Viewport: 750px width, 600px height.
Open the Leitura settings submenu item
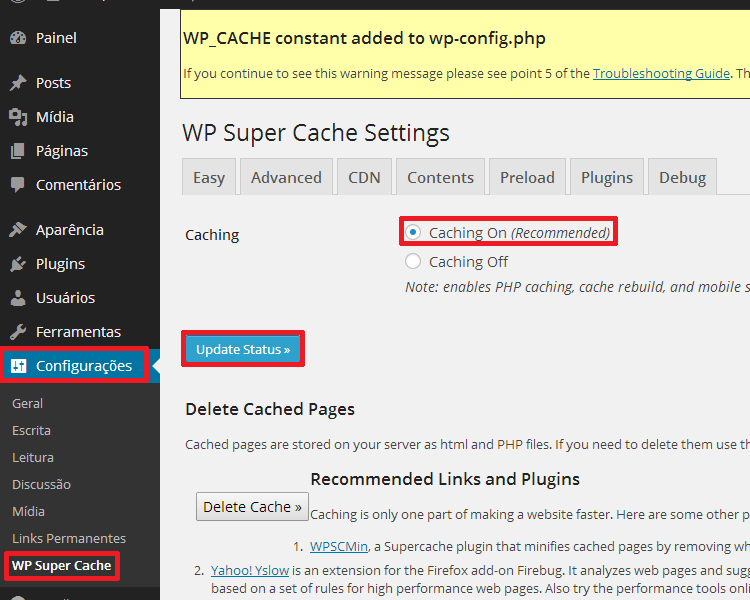[x=33, y=457]
